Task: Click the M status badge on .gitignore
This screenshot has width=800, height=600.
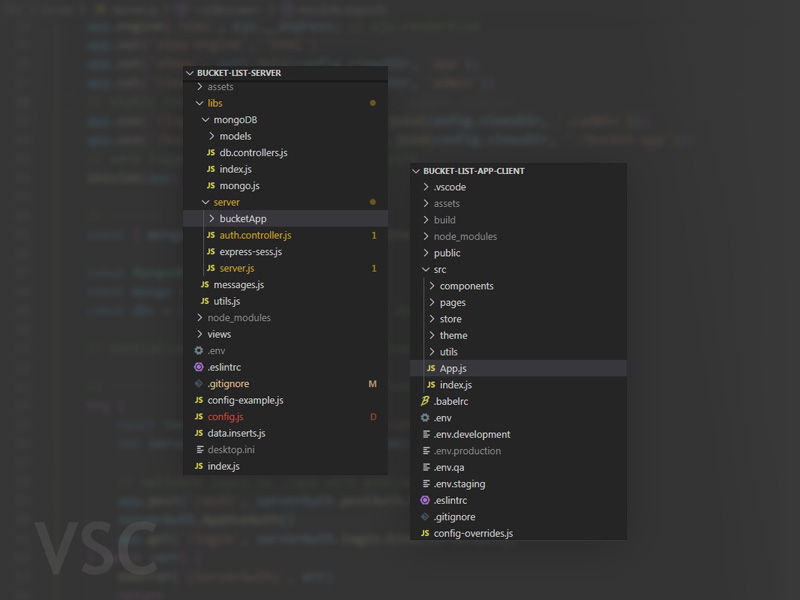Action: 373,384
